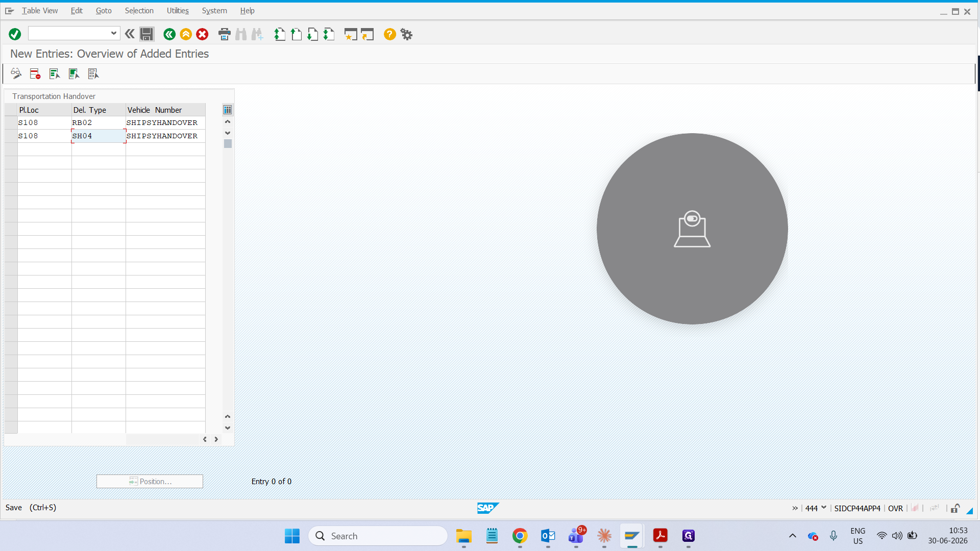980x551 pixels.
Task: Open the Table View menu
Action: pyautogui.click(x=40, y=11)
